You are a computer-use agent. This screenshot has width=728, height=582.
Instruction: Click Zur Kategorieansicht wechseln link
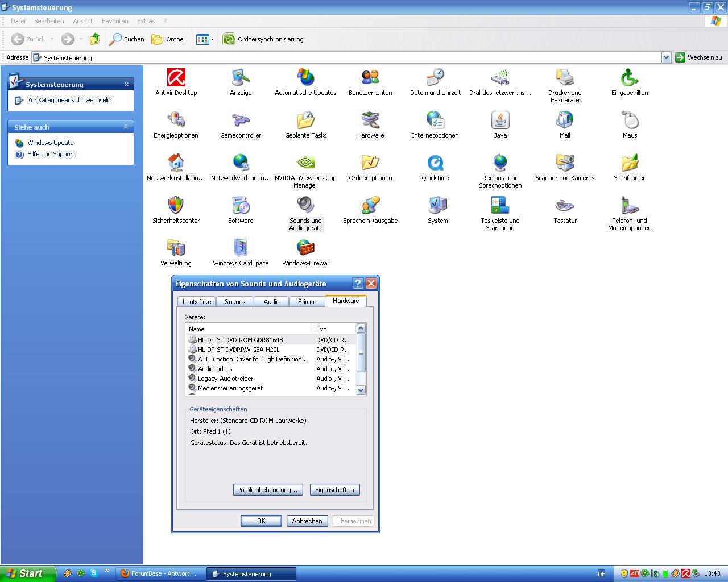point(69,100)
